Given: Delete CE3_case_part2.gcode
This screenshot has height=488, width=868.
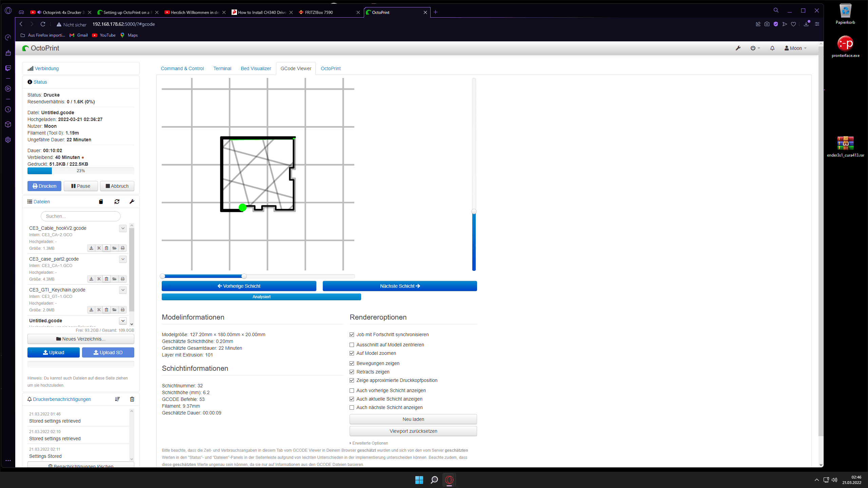Looking at the screenshot, I should tap(106, 279).
